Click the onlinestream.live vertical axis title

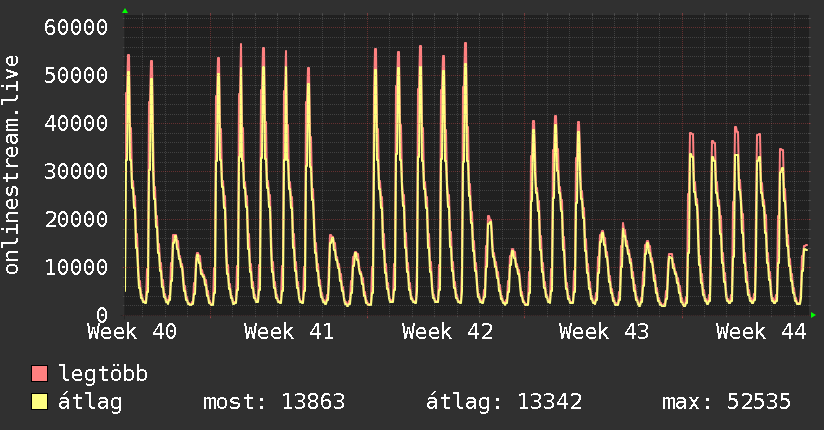pos(11,165)
